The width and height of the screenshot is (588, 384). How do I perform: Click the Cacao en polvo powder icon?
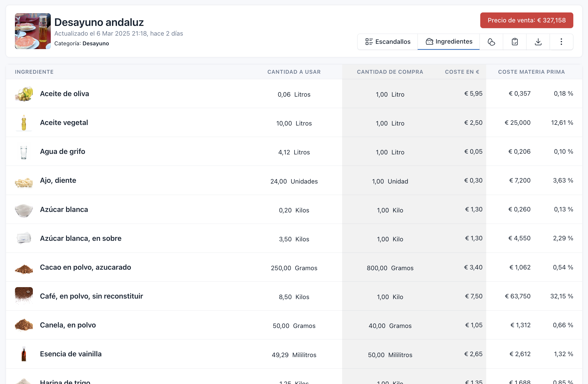(x=24, y=267)
